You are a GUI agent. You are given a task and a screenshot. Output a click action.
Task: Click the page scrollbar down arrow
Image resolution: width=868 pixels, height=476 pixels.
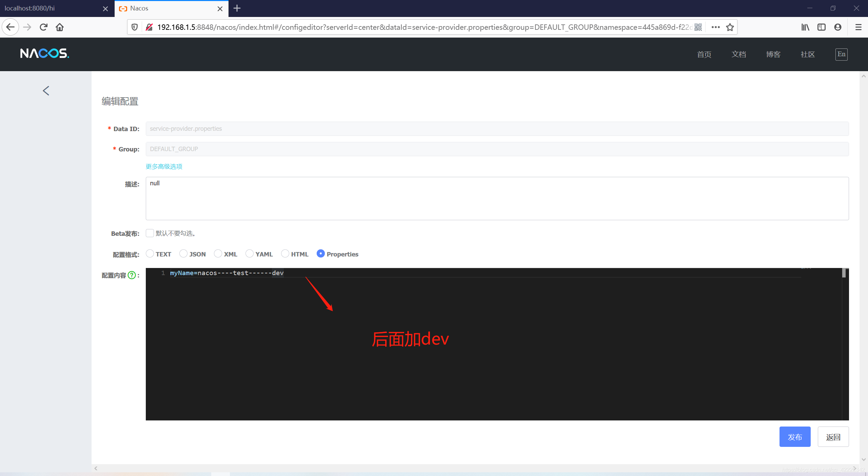click(864, 460)
